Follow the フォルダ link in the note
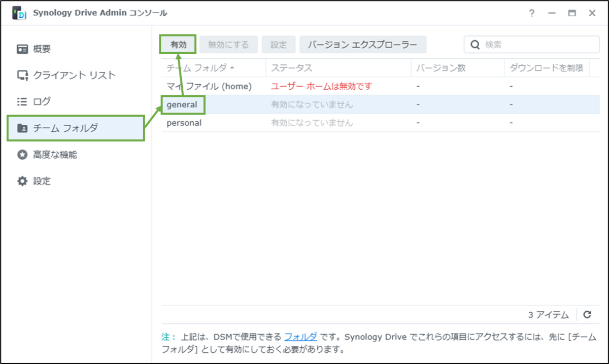 (301, 337)
